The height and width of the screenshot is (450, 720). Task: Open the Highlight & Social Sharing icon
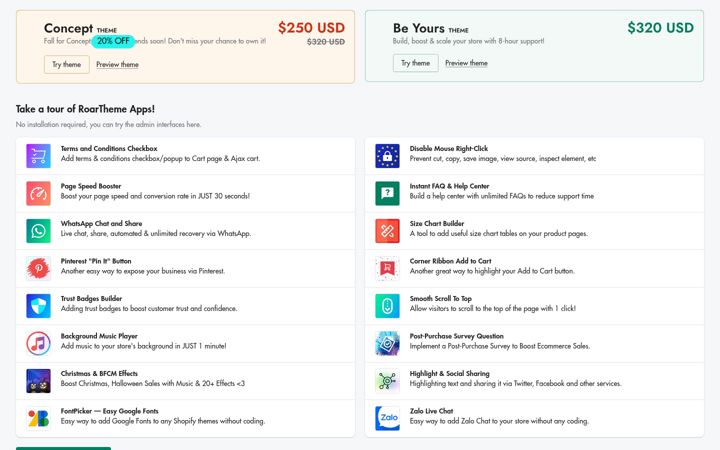(387, 381)
